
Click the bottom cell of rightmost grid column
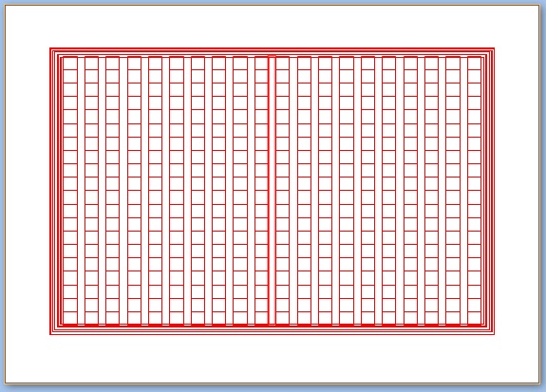coord(474,318)
